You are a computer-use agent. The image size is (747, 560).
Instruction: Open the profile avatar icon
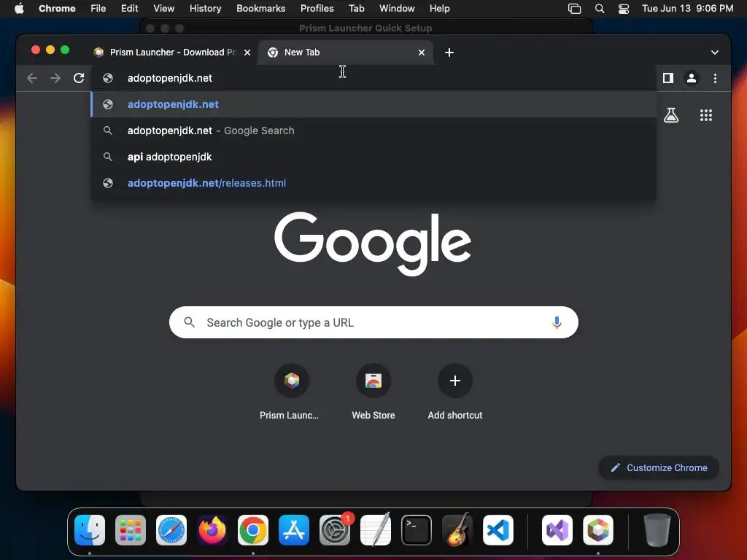point(692,78)
